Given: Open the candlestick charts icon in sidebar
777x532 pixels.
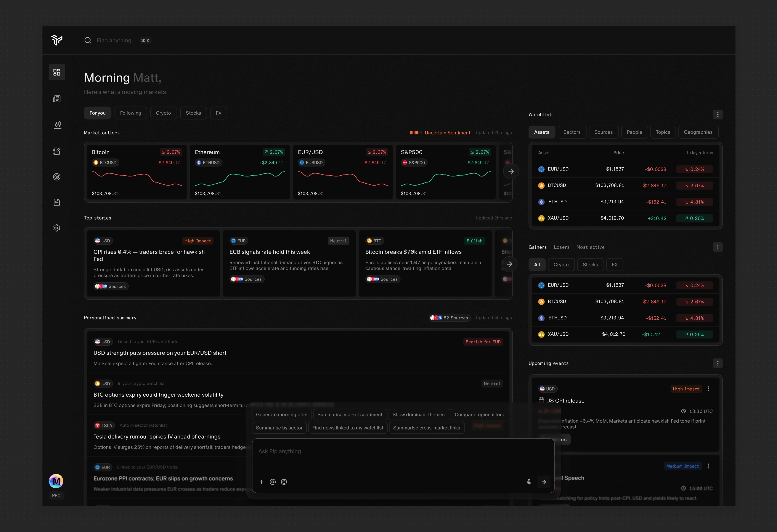Looking at the screenshot, I should point(57,125).
